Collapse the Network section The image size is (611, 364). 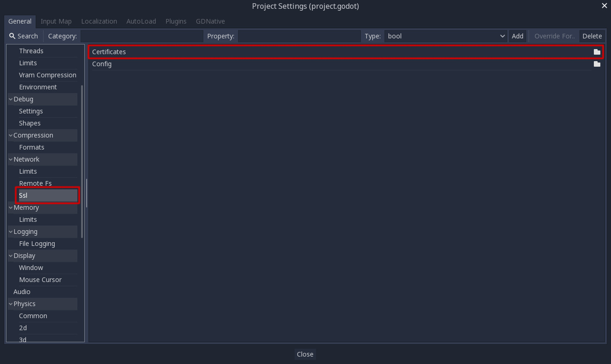pyautogui.click(x=10, y=159)
